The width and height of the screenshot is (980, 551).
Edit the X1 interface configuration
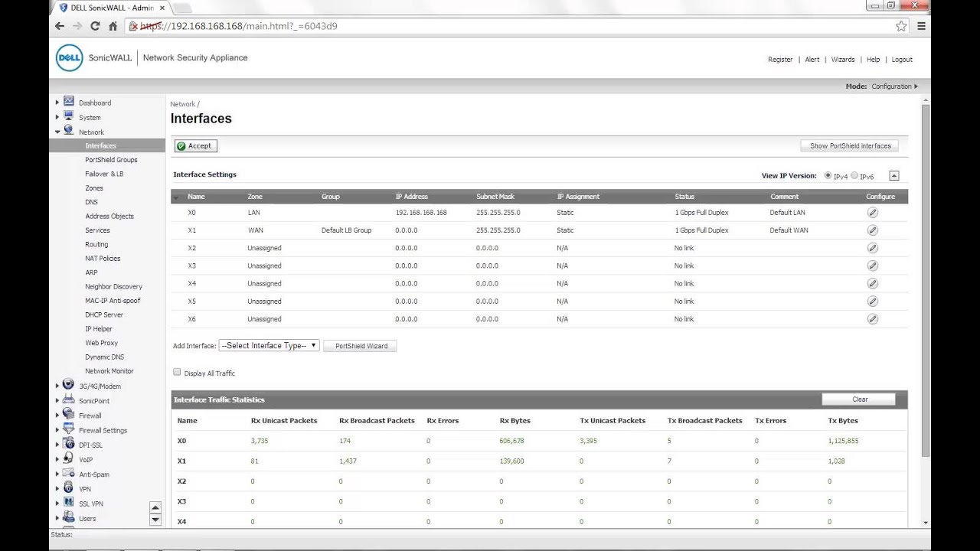click(872, 230)
